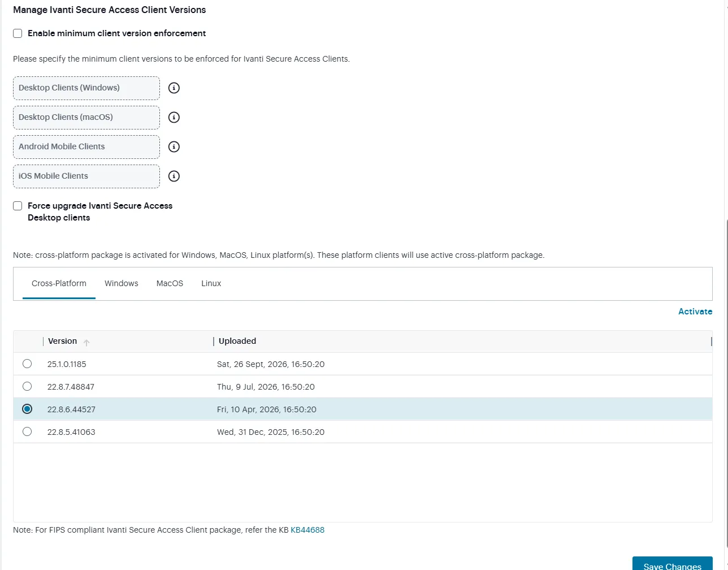Switch to the MacOS tab
Image resolution: width=728 pixels, height=570 pixels.
point(170,283)
